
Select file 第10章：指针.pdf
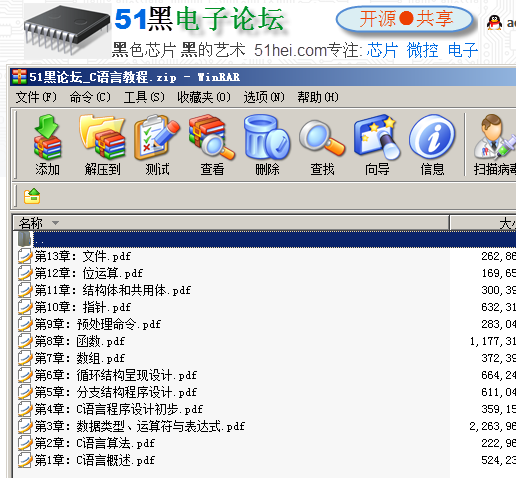tap(83, 307)
